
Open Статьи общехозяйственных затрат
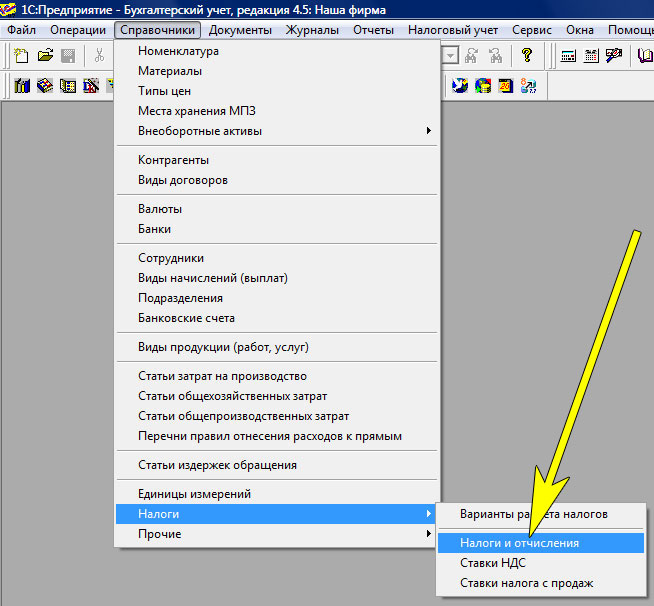pyautogui.click(x=277, y=396)
